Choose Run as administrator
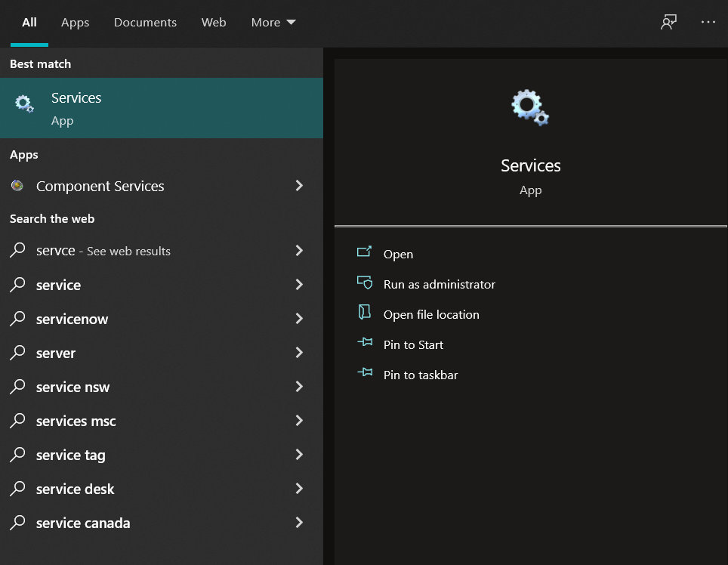 [x=440, y=285]
